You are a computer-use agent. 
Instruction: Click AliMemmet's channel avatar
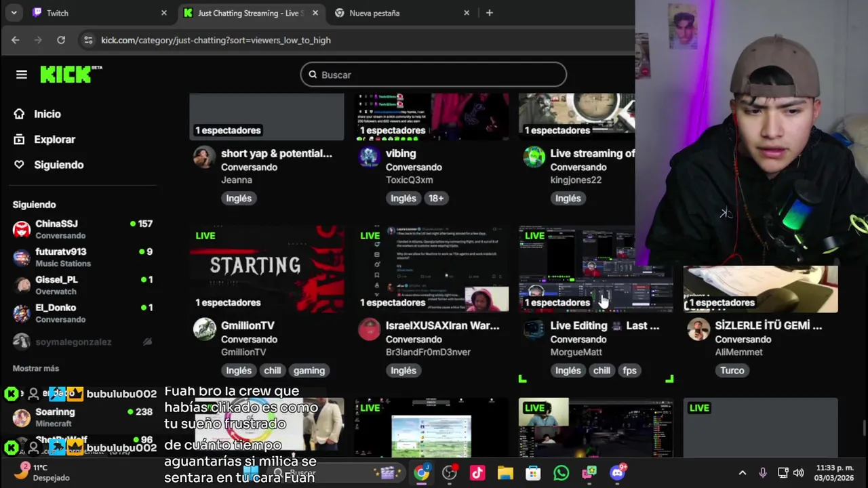[x=698, y=329]
